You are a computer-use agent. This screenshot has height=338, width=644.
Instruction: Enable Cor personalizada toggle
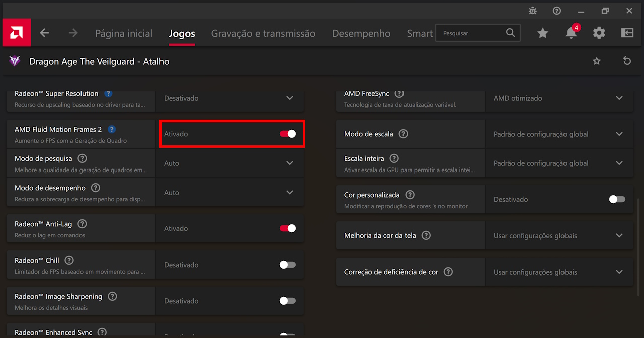(x=617, y=199)
